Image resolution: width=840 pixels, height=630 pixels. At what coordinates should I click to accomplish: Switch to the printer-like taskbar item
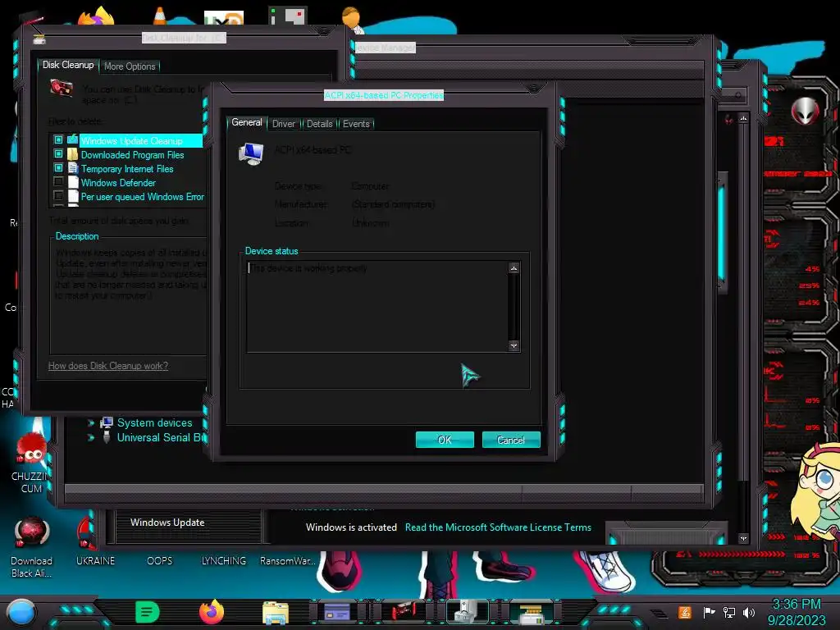pyautogui.click(x=531, y=613)
